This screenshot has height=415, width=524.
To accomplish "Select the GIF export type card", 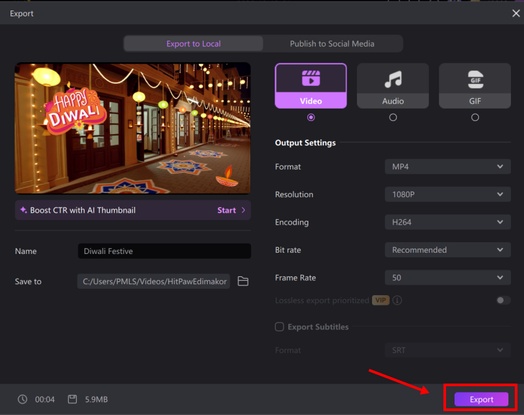I will click(x=475, y=86).
